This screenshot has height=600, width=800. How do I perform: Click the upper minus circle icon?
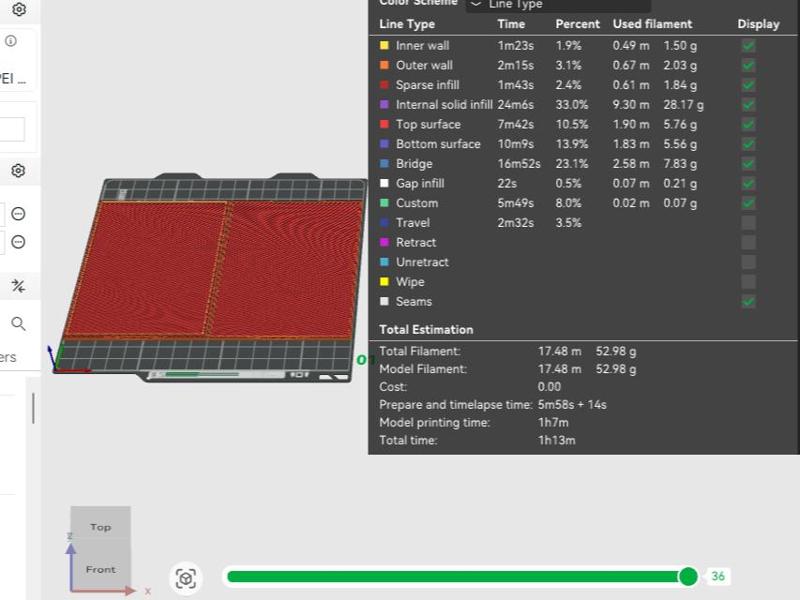coord(18,214)
